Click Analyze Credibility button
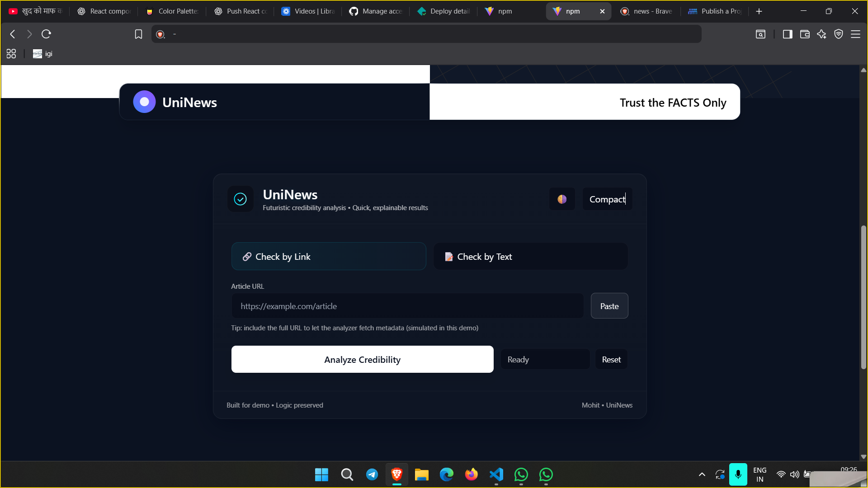This screenshot has height=488, width=868. click(362, 360)
